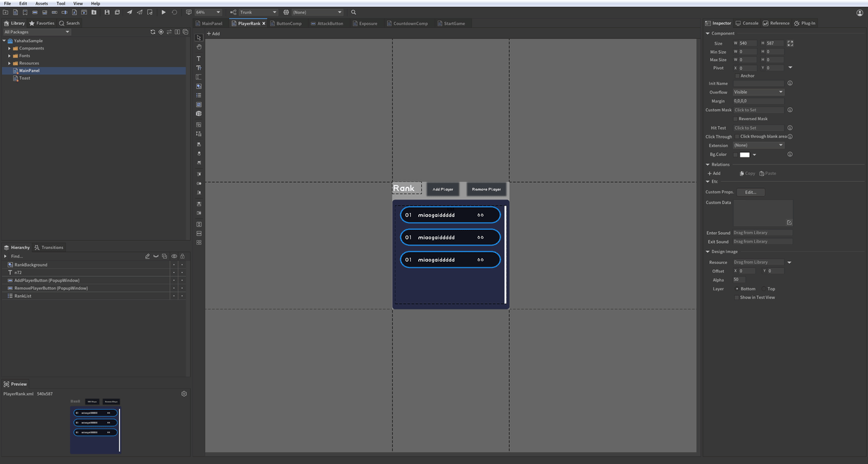
Task: Open the Assets menu
Action: pos(41,3)
